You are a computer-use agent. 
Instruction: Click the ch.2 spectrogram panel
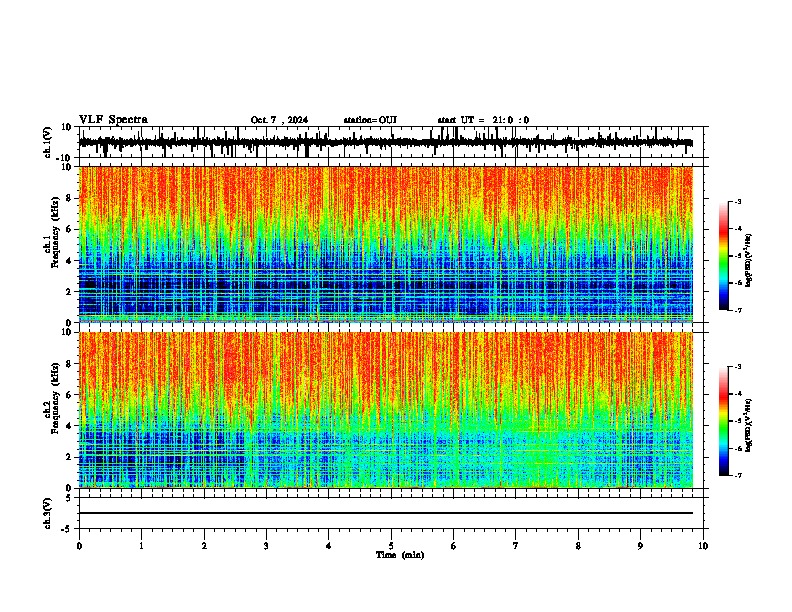tap(385, 410)
